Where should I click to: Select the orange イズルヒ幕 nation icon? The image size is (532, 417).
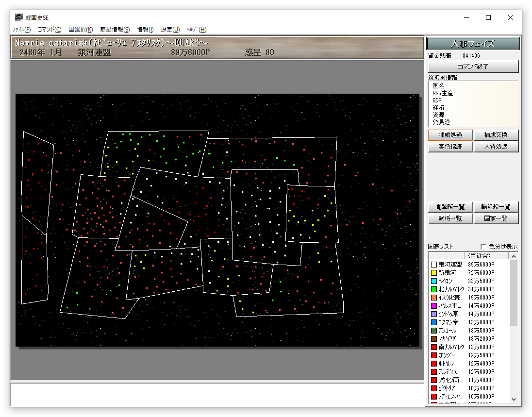click(x=434, y=298)
